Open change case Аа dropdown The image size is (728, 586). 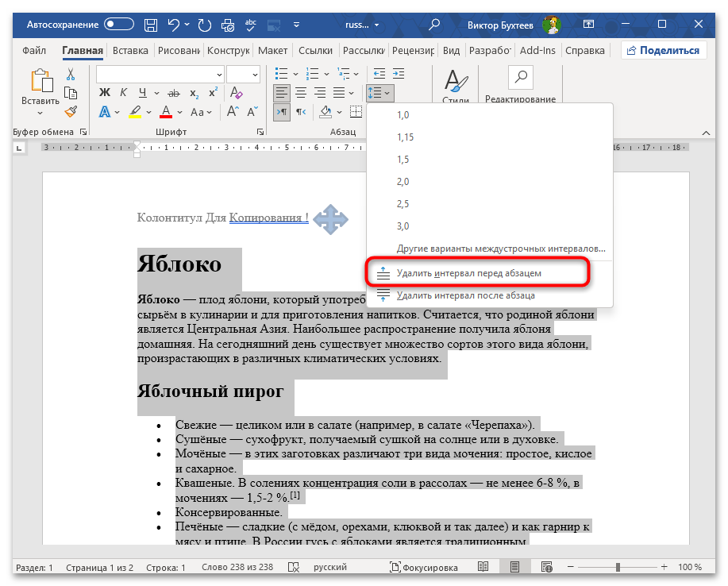[x=201, y=112]
